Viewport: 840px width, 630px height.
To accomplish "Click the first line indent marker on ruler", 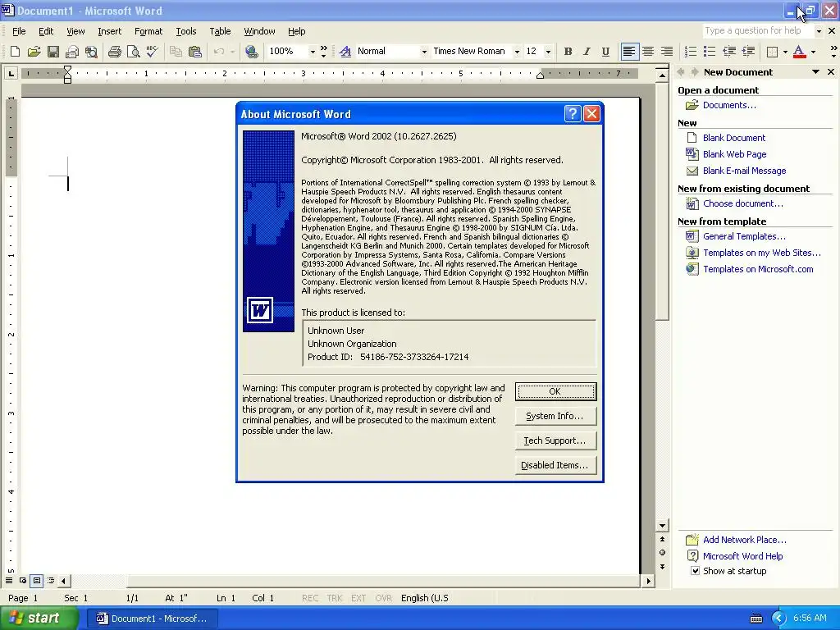I will tap(67, 69).
